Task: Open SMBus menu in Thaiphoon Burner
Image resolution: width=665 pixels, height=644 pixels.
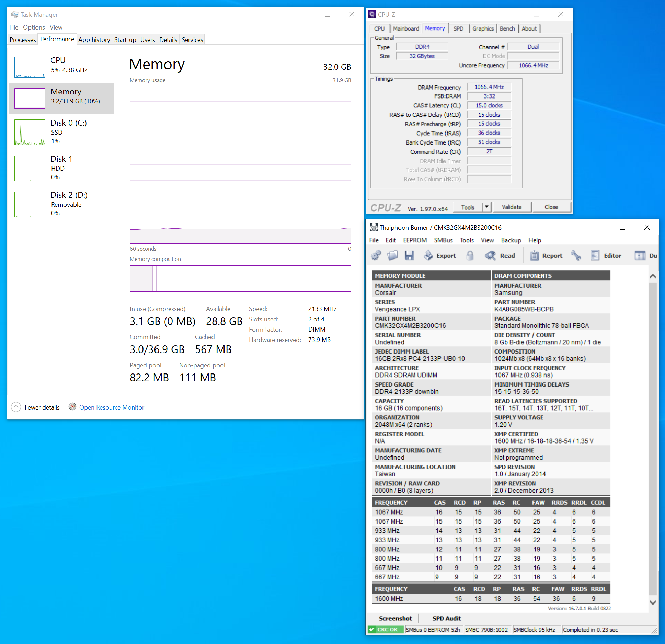Action: 443,240
